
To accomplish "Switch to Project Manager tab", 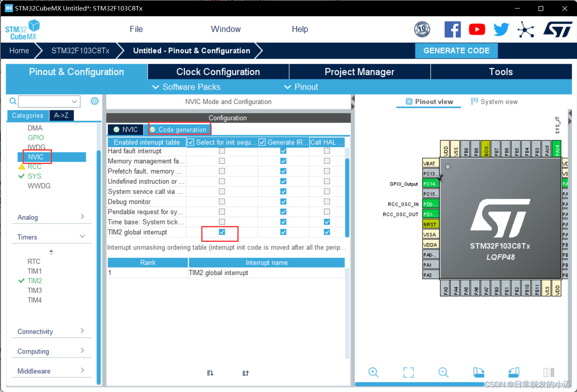I will tap(360, 72).
